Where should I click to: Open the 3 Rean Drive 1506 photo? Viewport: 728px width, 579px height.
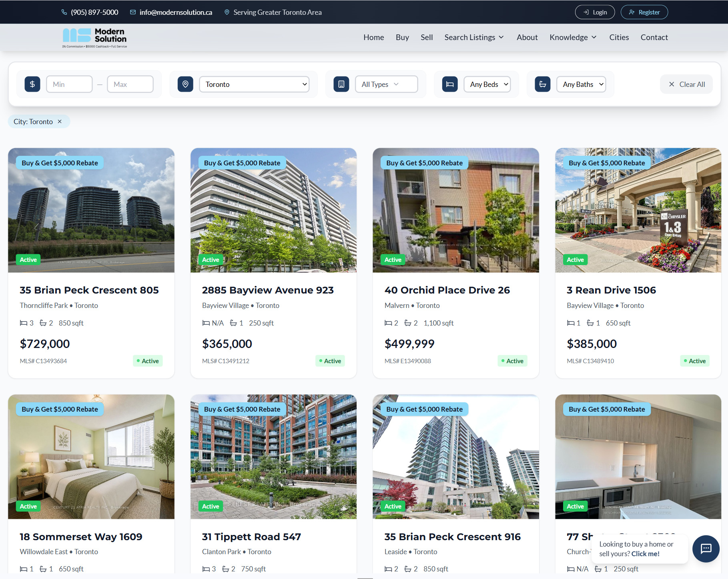[x=638, y=210]
